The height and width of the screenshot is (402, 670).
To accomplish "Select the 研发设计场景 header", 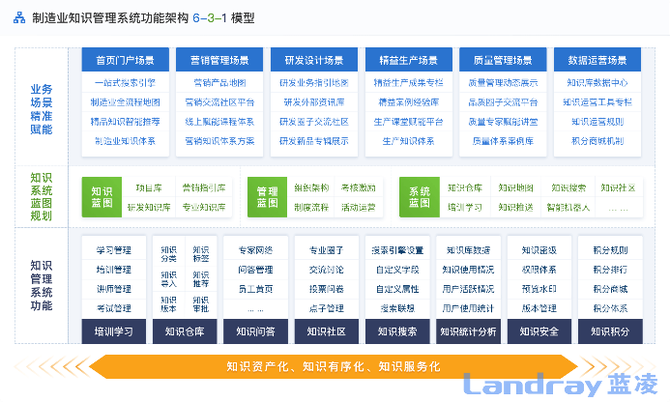I will click(x=314, y=60).
